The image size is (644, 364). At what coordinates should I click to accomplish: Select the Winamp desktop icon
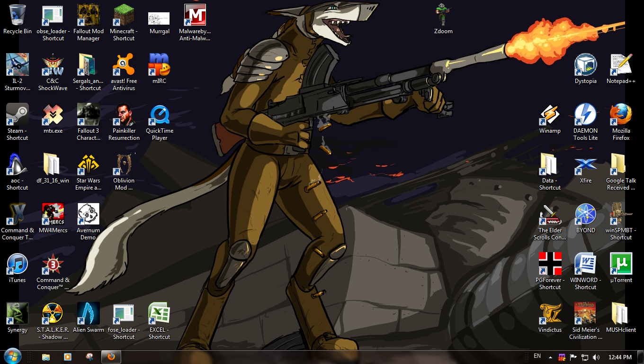click(550, 115)
